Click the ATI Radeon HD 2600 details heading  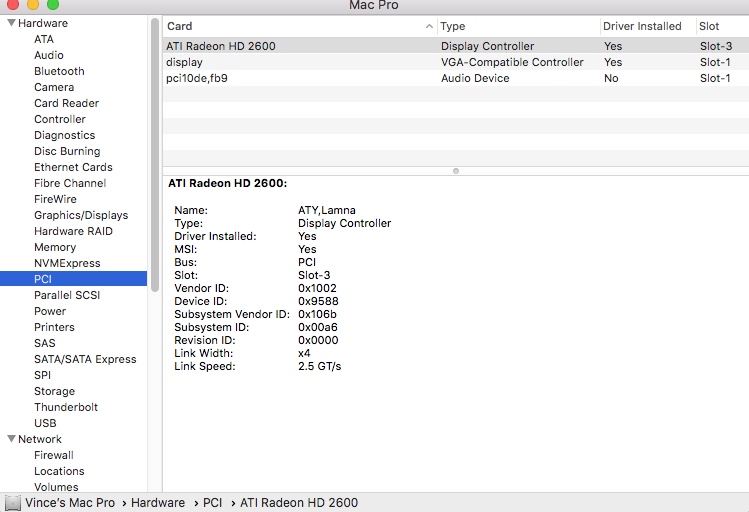227,183
